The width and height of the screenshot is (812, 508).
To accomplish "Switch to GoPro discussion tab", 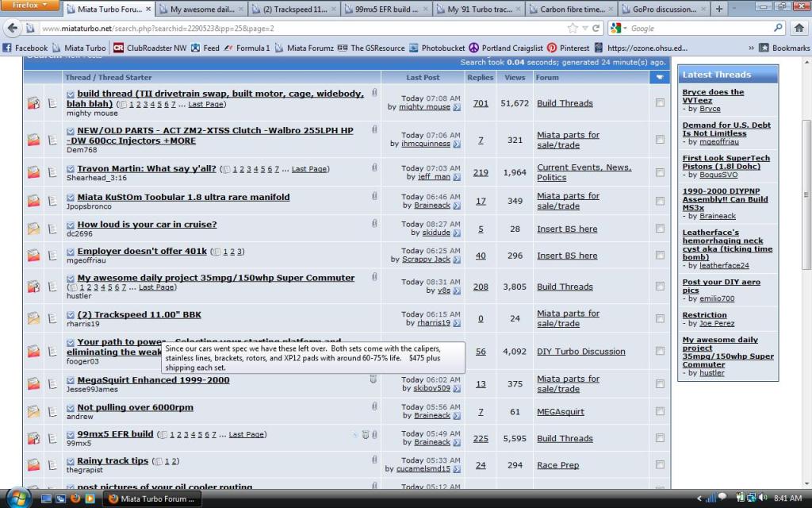I will click(x=664, y=10).
